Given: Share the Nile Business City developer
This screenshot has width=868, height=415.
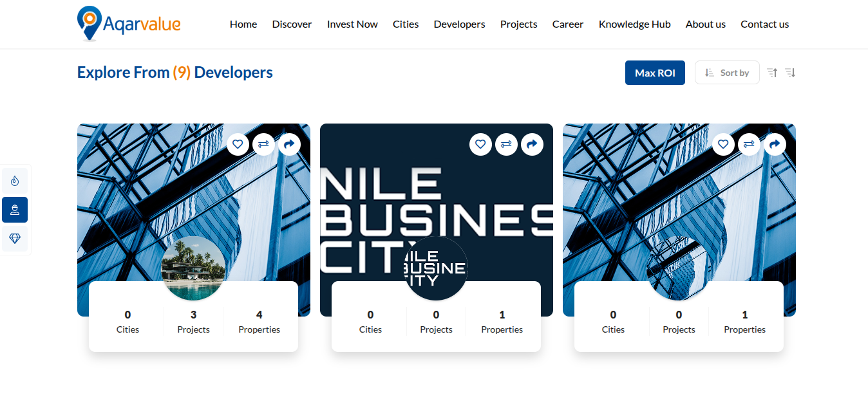Looking at the screenshot, I should pyautogui.click(x=532, y=144).
